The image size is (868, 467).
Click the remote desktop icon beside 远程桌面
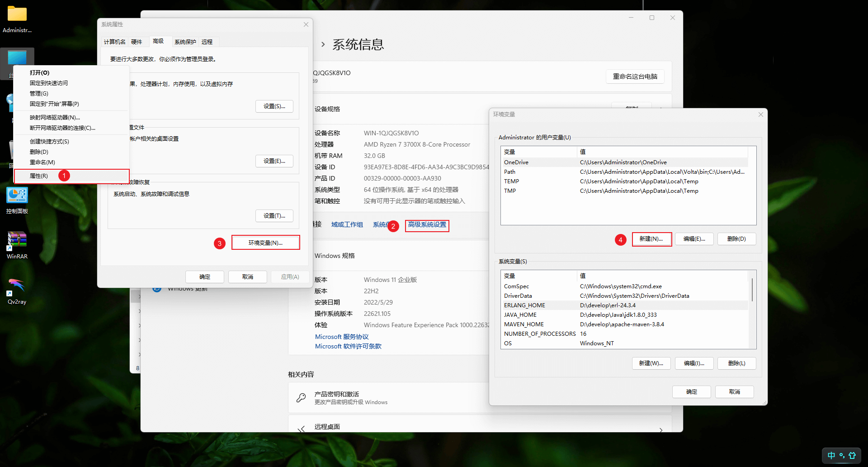[301, 428]
